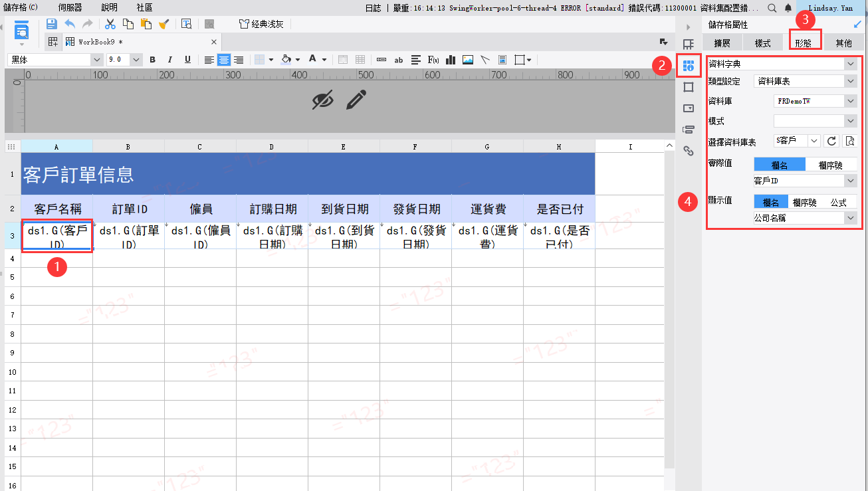
Task: Open 資料庫 dropdown showing FRDemoTW
Action: (815, 101)
